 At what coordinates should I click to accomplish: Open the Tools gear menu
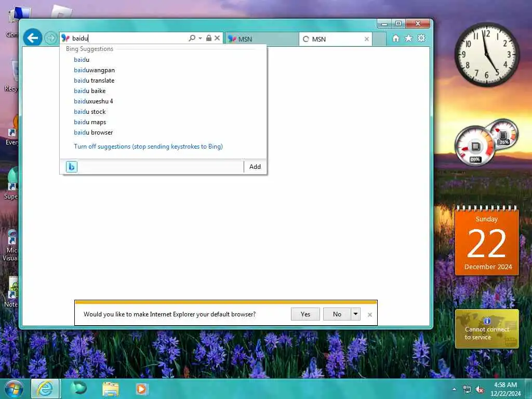[421, 38]
